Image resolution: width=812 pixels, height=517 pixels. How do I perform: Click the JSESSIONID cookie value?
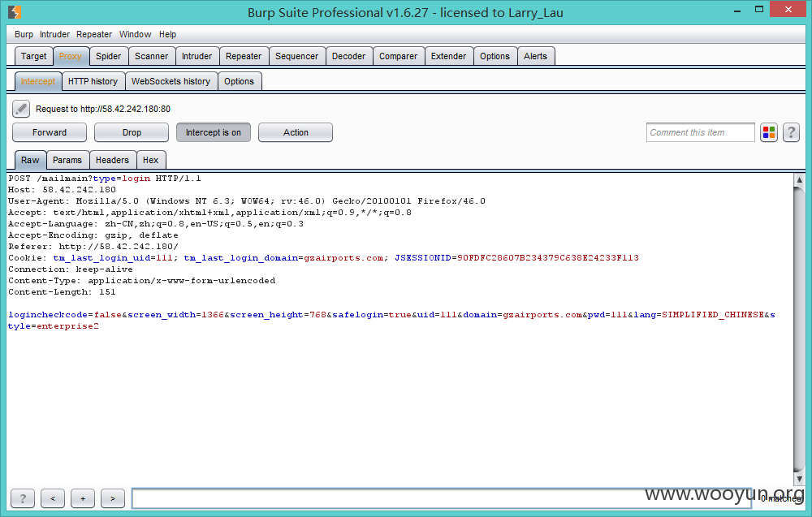(548, 258)
